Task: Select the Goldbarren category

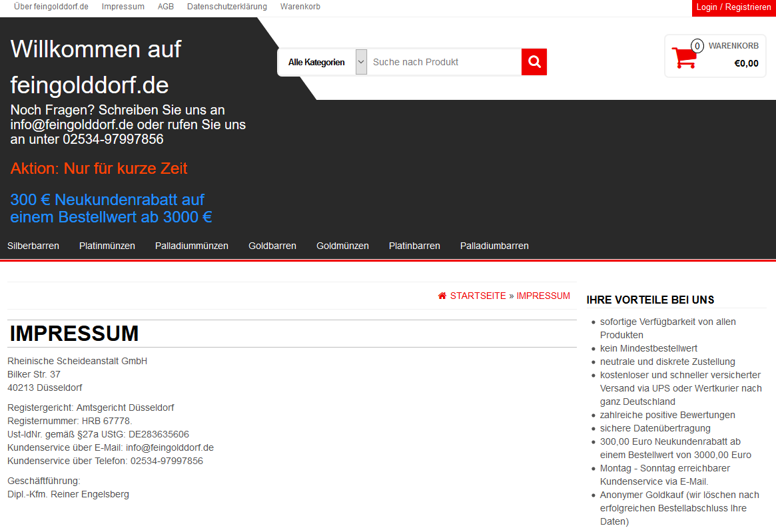Action: click(272, 246)
